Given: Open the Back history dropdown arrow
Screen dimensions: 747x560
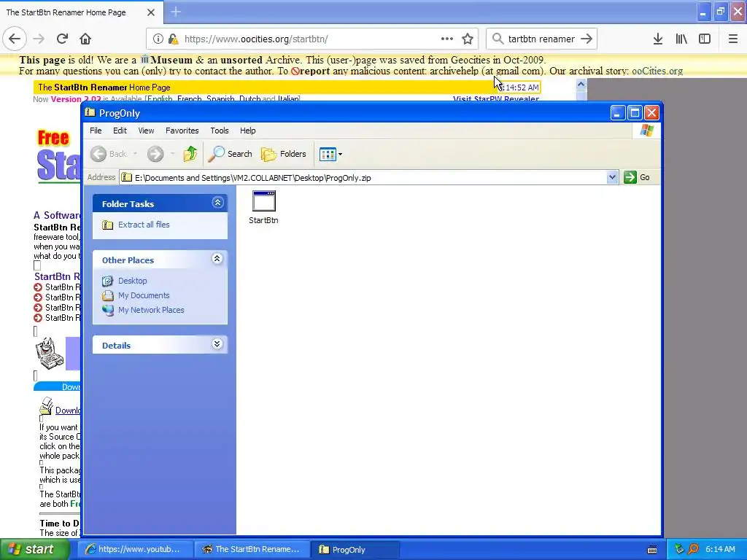Looking at the screenshot, I should tap(135, 154).
